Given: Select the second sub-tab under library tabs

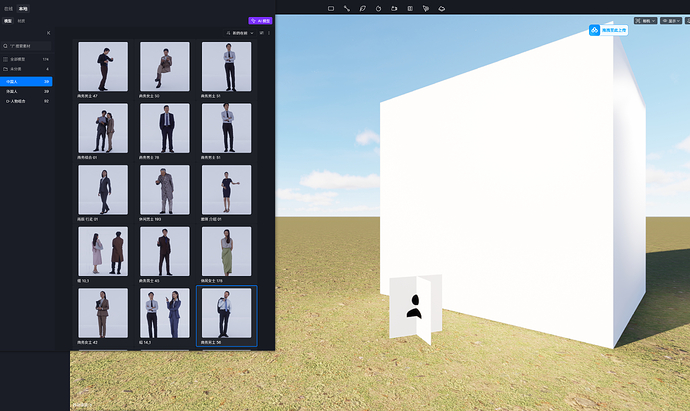Looking at the screenshot, I should (22, 20).
